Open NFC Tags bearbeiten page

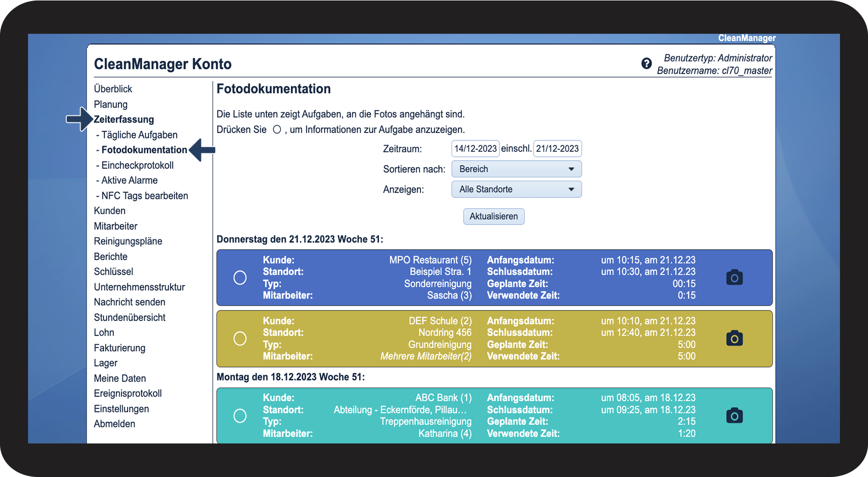[144, 196]
